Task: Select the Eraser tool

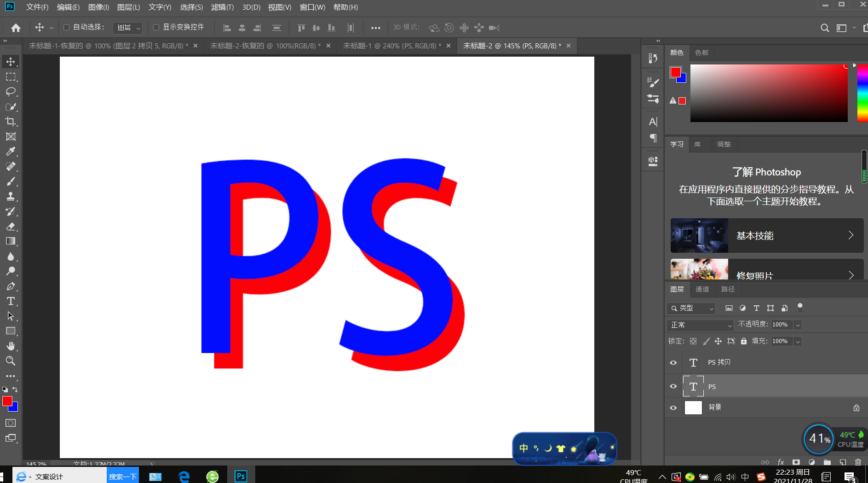Action: [11, 227]
